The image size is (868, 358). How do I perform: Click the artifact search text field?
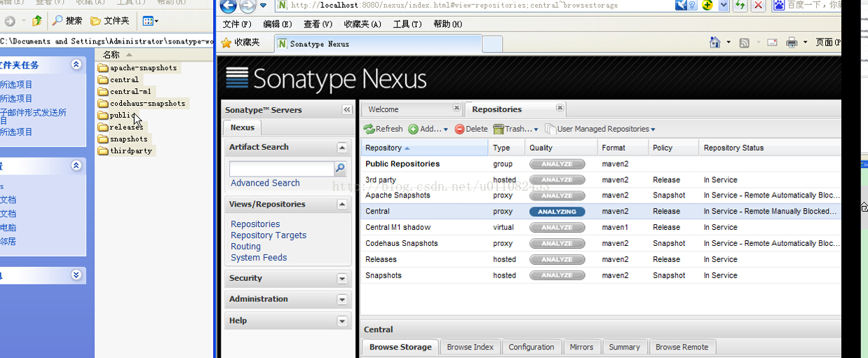(282, 169)
